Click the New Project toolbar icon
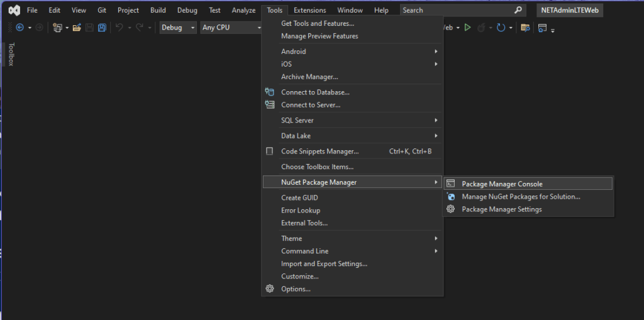This screenshot has height=320, width=644. point(57,28)
